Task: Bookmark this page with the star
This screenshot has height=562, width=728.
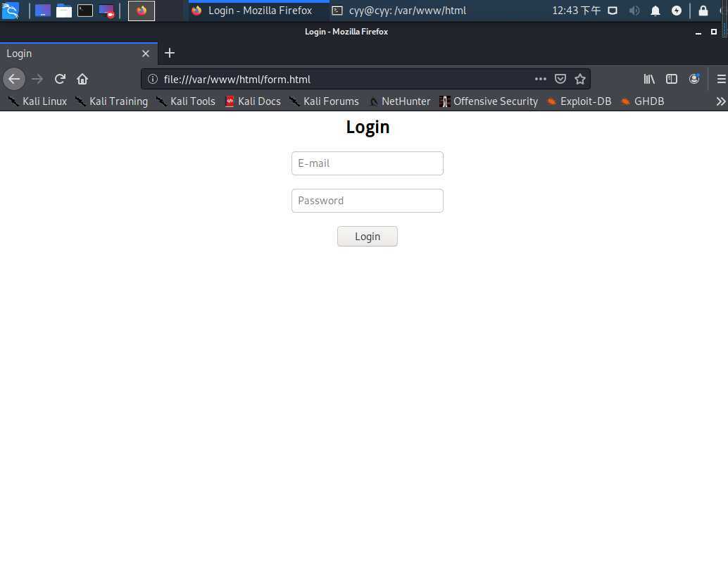Action: pos(580,79)
